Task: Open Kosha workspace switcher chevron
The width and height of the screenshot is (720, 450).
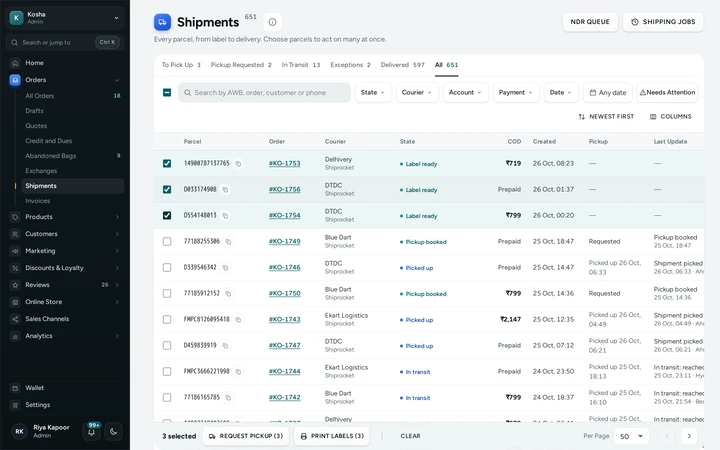Action: pyautogui.click(x=116, y=18)
